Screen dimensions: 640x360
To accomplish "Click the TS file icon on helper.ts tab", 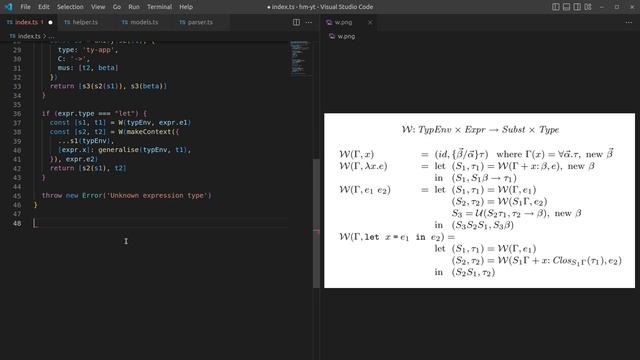I will tap(67, 22).
